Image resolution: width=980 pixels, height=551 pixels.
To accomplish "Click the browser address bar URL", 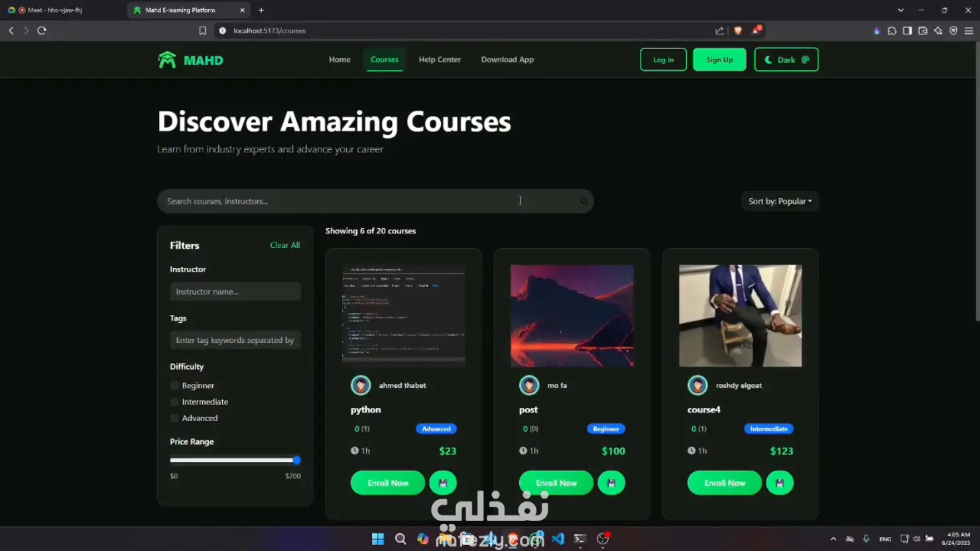I will click(269, 31).
